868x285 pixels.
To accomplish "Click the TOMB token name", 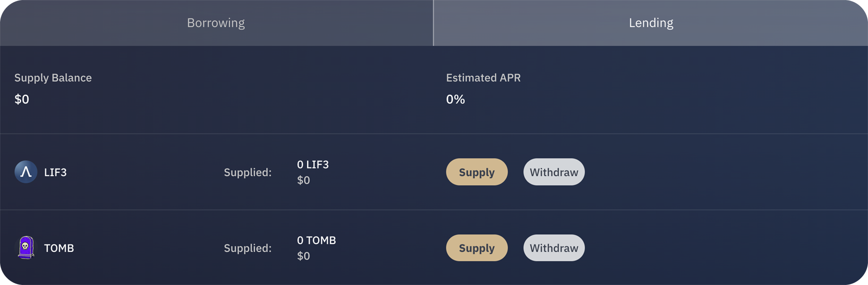I will [59, 248].
